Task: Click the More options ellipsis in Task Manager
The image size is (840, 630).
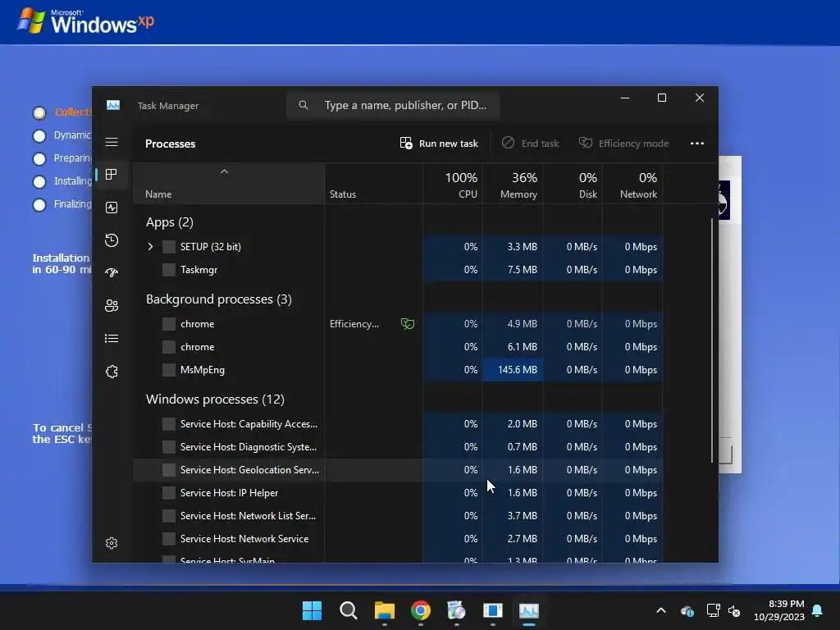Action: (x=697, y=143)
